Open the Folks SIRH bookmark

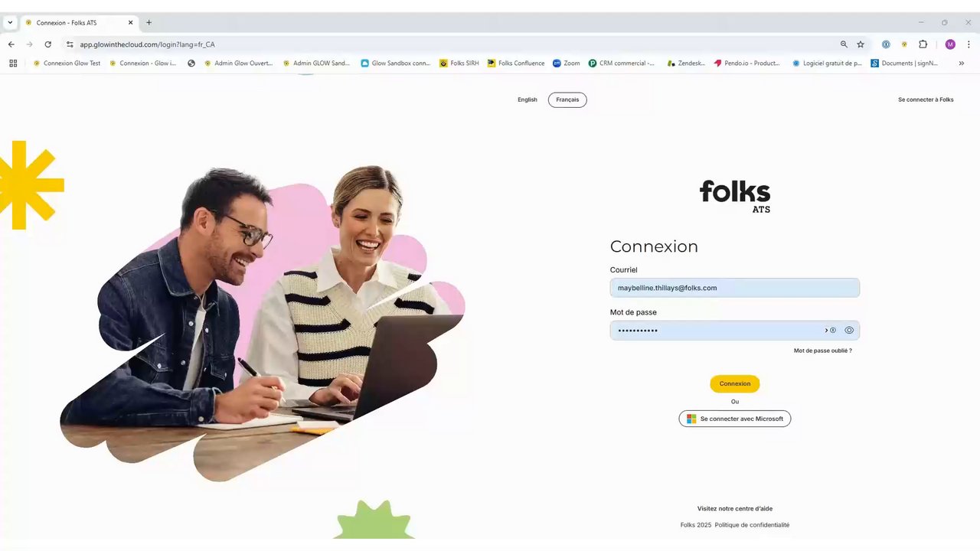(459, 64)
